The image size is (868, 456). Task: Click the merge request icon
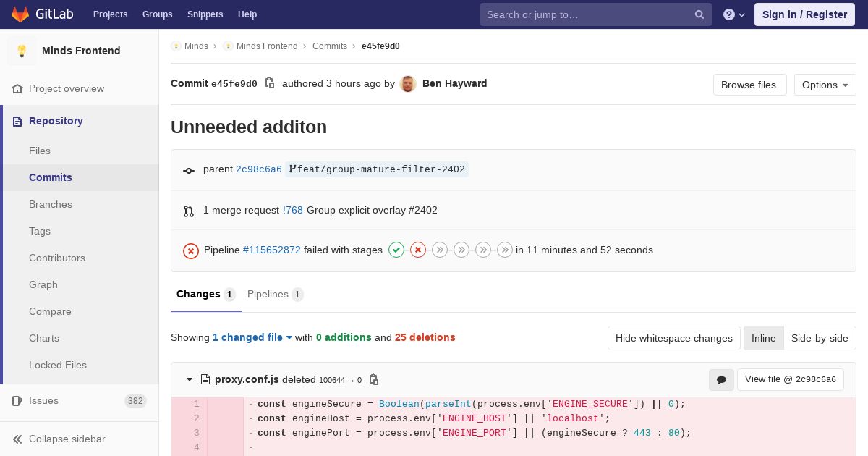coord(189,211)
